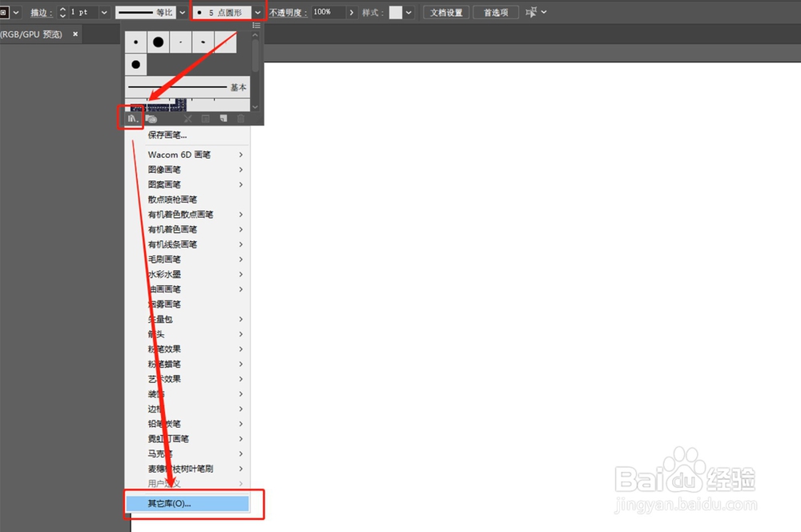
Task: Open the stroke color dropdown arrow
Action: tap(16, 12)
